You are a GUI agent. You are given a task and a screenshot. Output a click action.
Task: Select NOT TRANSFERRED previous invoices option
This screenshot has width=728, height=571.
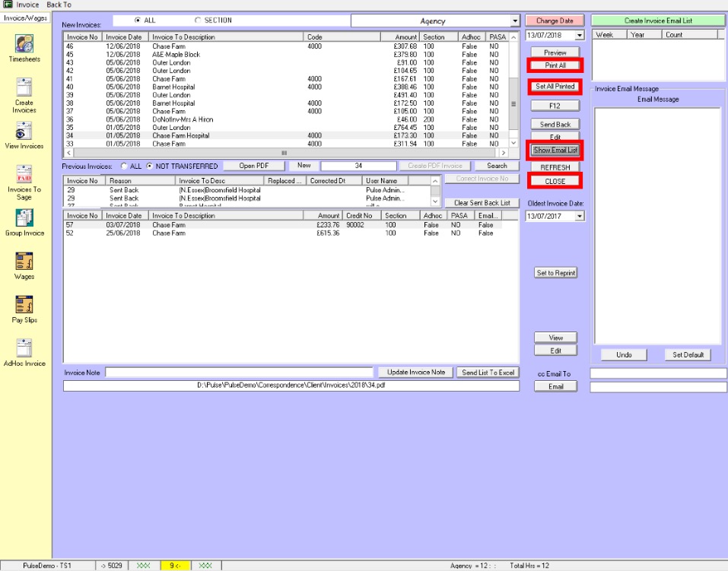[x=150, y=166]
